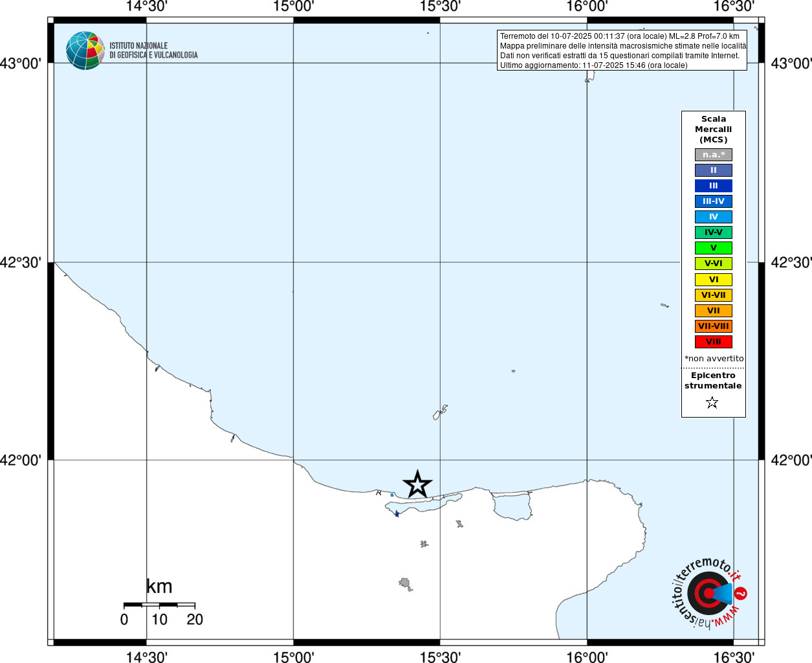Screen dimensions: 812x663
Task: Select the VIII red legend swatch
Action: [x=714, y=342]
